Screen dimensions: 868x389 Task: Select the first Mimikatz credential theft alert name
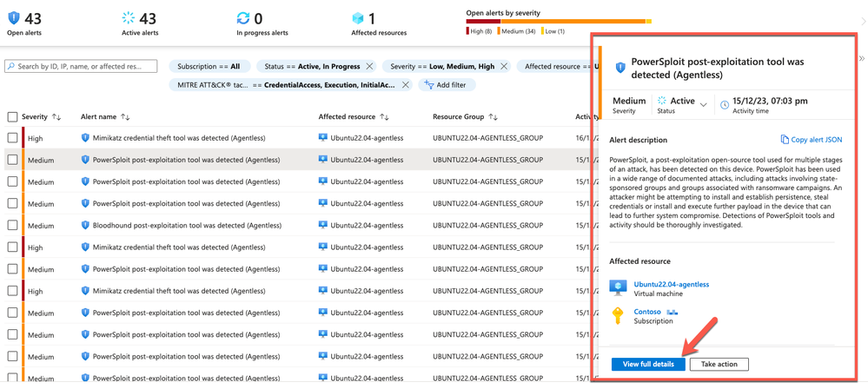179,137
